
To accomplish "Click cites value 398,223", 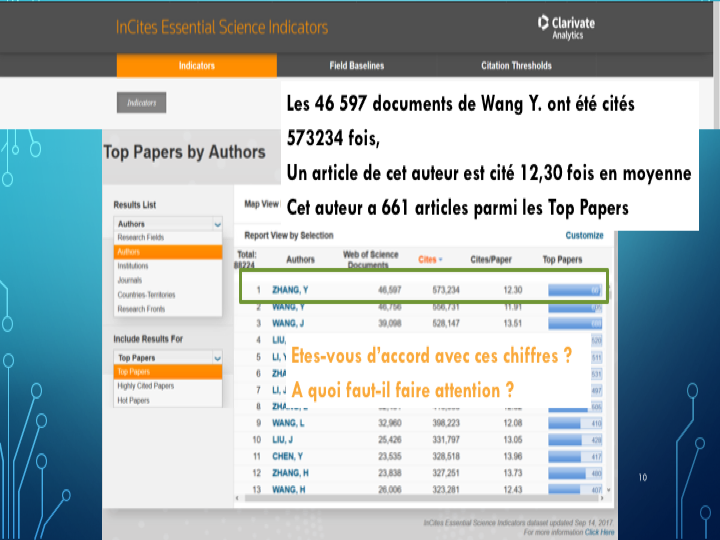I will point(445,423).
